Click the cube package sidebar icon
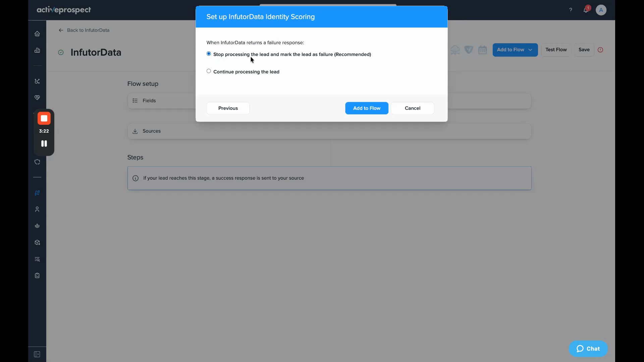The width and height of the screenshot is (644, 362). tap(37, 242)
